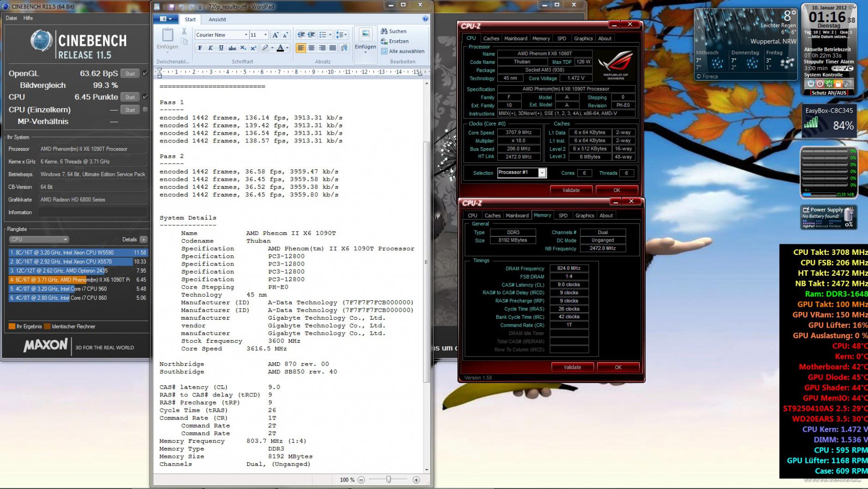Click Suchen to find text in WordPad
This screenshot has height=489, width=868.
pyautogui.click(x=393, y=31)
